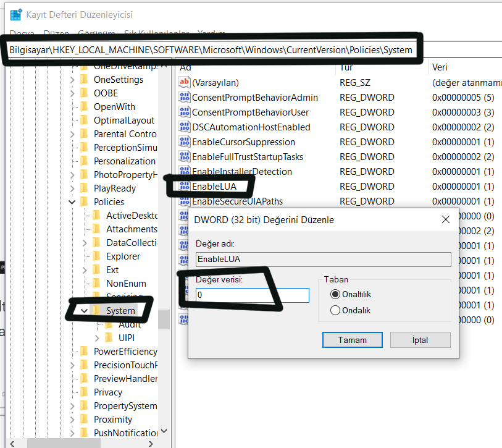This screenshot has width=502, height=448.
Task: Confirm with the Tamam button
Action: click(352, 340)
